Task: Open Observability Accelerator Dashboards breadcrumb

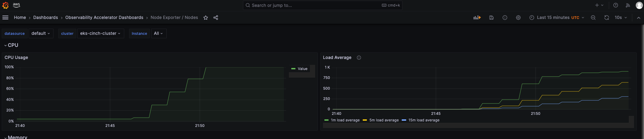Action: [104, 18]
